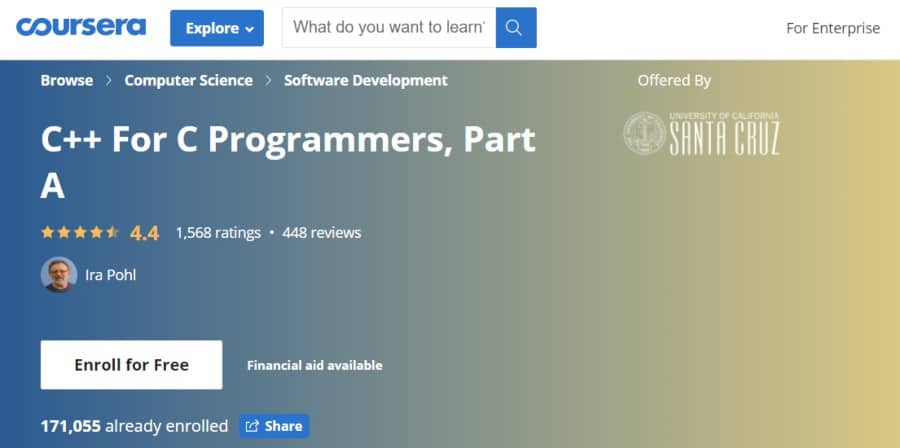
Task: Click the star rating icons
Action: point(80,232)
